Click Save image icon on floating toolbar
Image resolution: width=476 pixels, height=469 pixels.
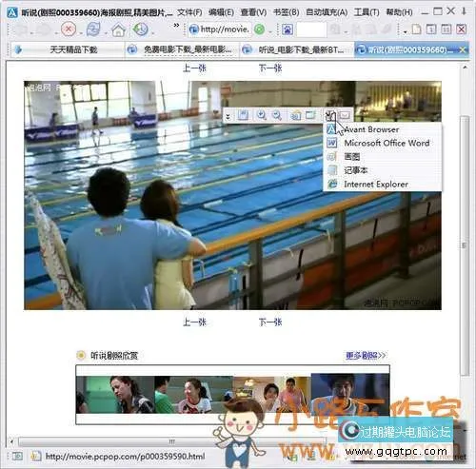[x=243, y=115]
